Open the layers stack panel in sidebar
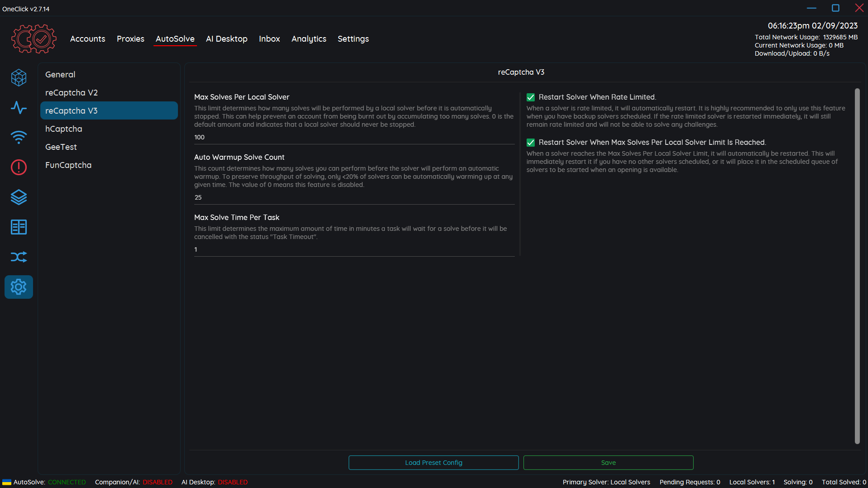 pos(19,197)
